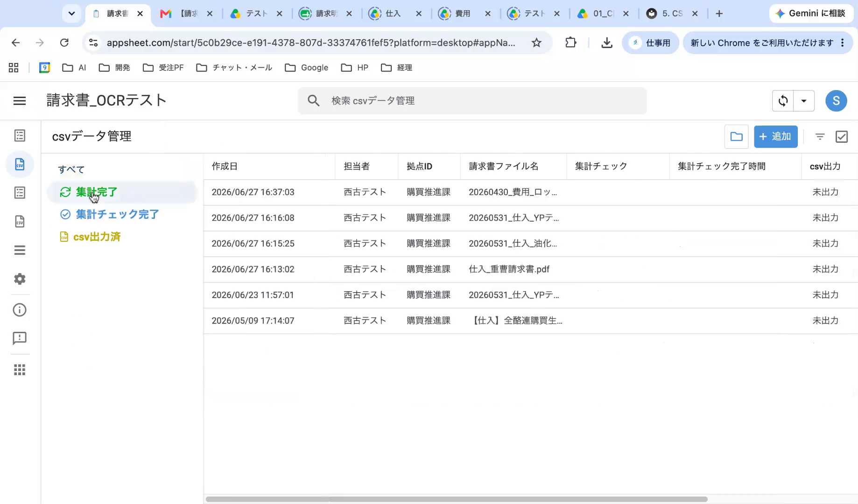
Task: Open row dated 2026/06/27 16:15:25
Action: (x=531, y=244)
